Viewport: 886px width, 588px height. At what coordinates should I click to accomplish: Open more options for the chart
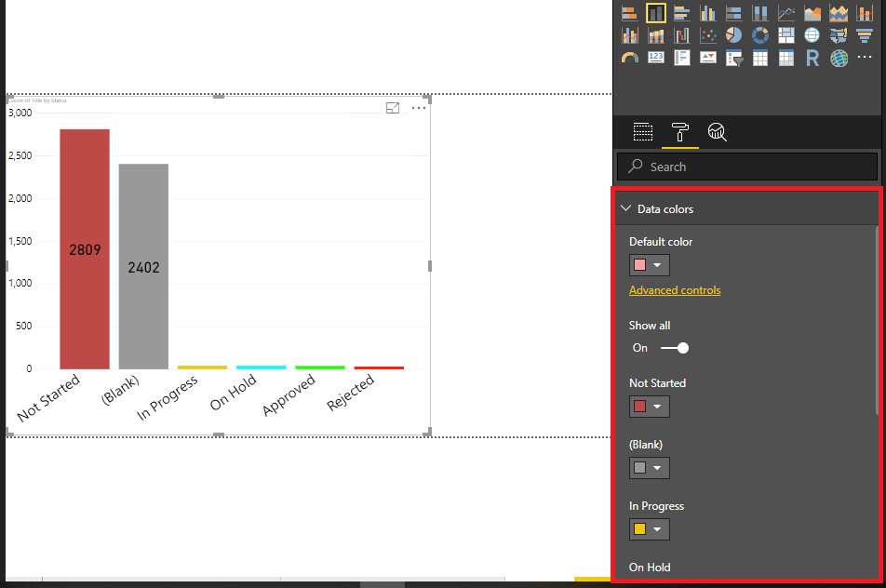tap(418, 107)
